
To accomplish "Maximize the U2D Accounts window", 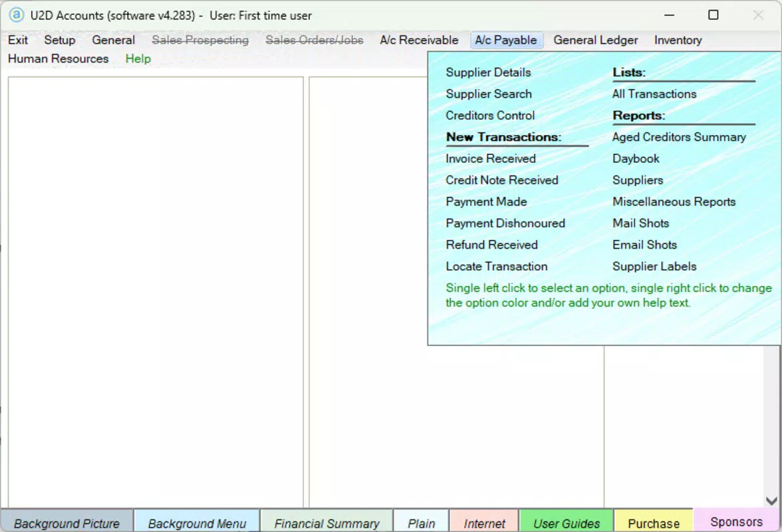I will 713,15.
